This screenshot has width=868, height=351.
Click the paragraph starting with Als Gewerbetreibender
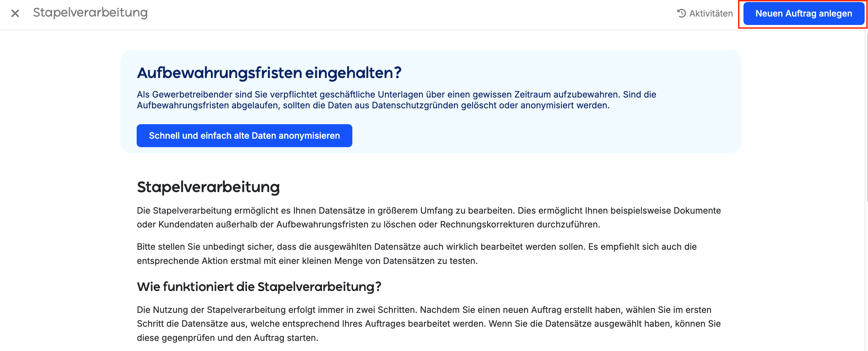pyautogui.click(x=397, y=100)
